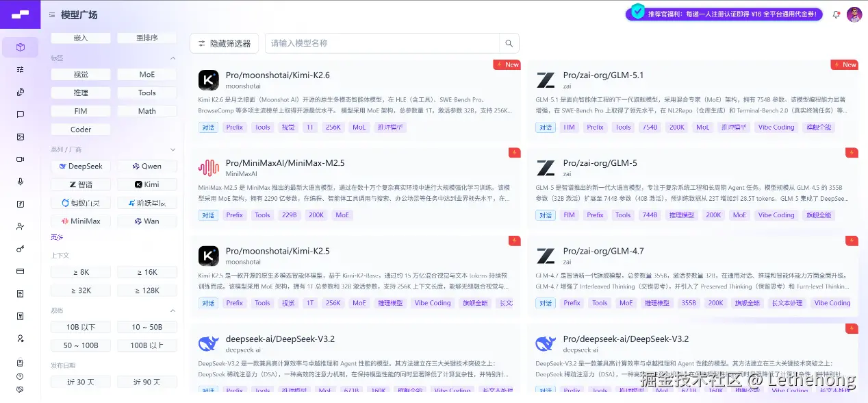Focus the 请输入模型名称 search field
Image resolution: width=868 pixels, height=403 pixels.
pyautogui.click(x=382, y=43)
